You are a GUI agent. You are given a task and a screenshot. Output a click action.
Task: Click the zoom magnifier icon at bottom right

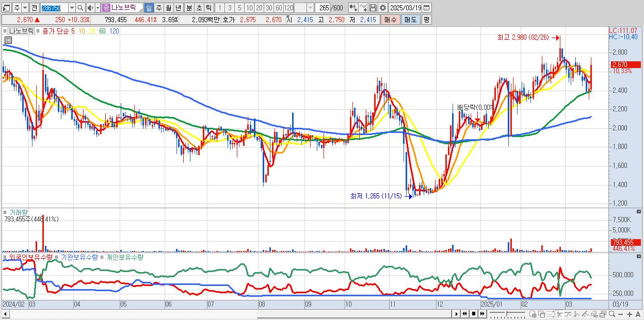point(612,314)
